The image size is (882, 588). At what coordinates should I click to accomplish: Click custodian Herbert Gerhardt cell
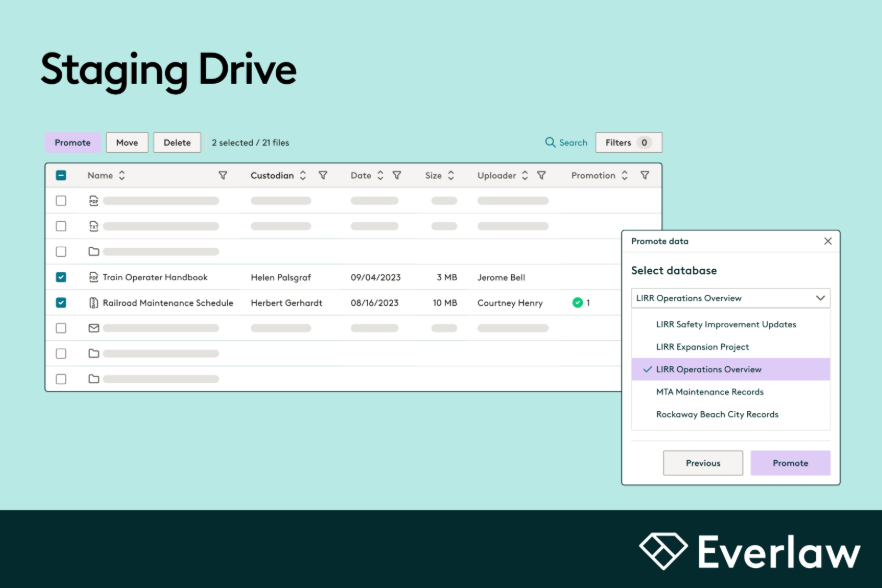(x=286, y=303)
